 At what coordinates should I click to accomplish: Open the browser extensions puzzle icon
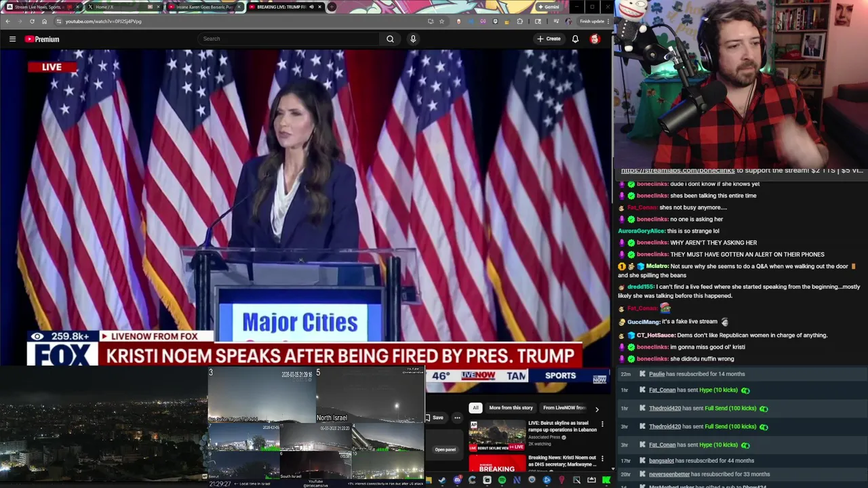tap(520, 21)
